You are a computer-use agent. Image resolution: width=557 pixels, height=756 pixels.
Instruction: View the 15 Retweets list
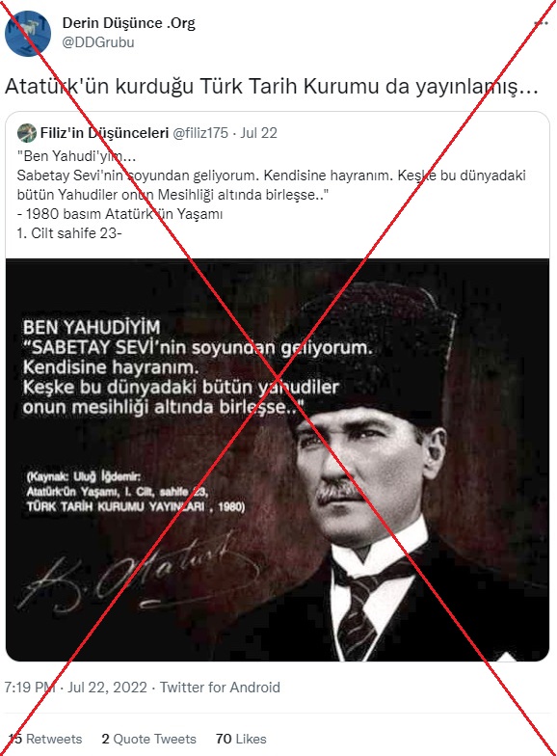pyautogui.click(x=45, y=739)
